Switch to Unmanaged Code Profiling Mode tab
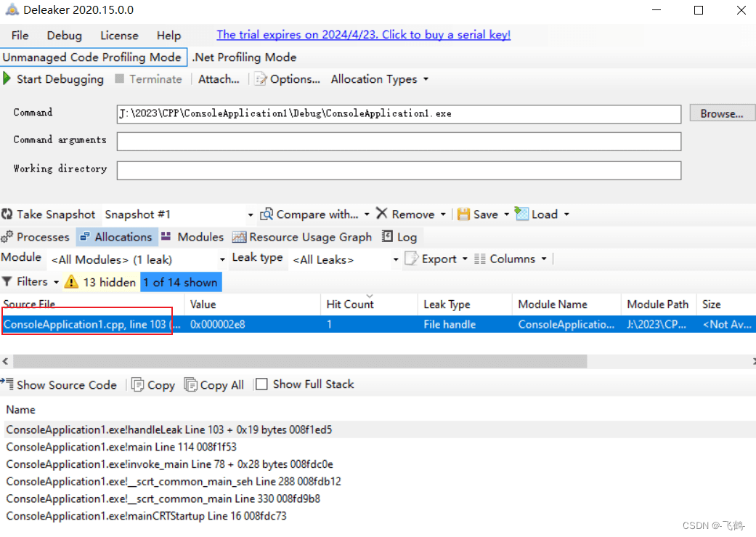This screenshot has width=756, height=537. [94, 57]
